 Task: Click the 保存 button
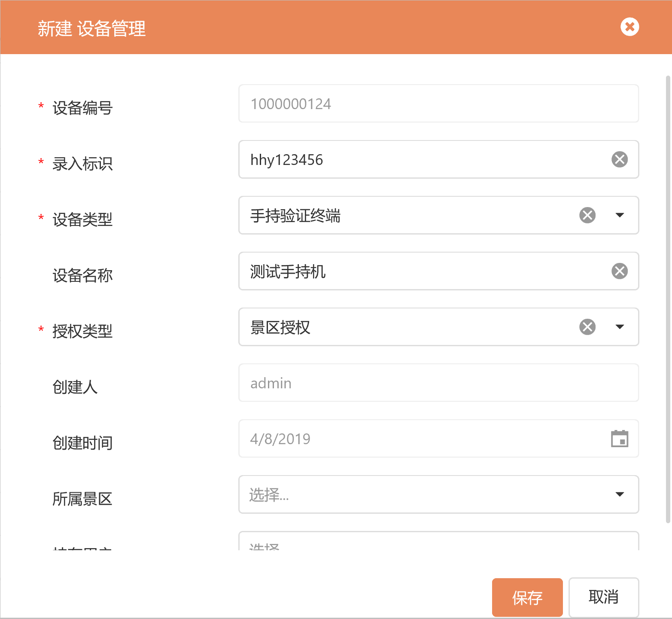(x=527, y=598)
